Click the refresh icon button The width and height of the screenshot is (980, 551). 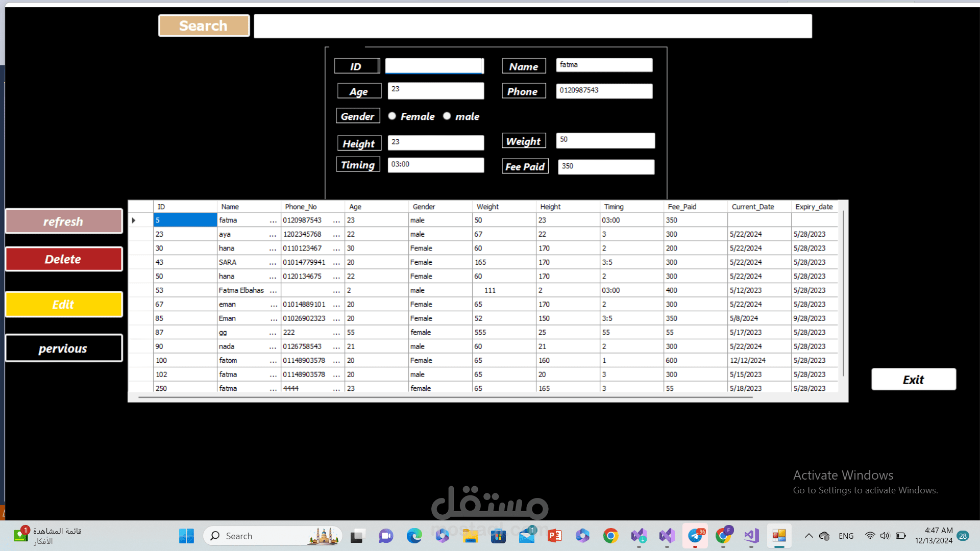pyautogui.click(x=63, y=221)
